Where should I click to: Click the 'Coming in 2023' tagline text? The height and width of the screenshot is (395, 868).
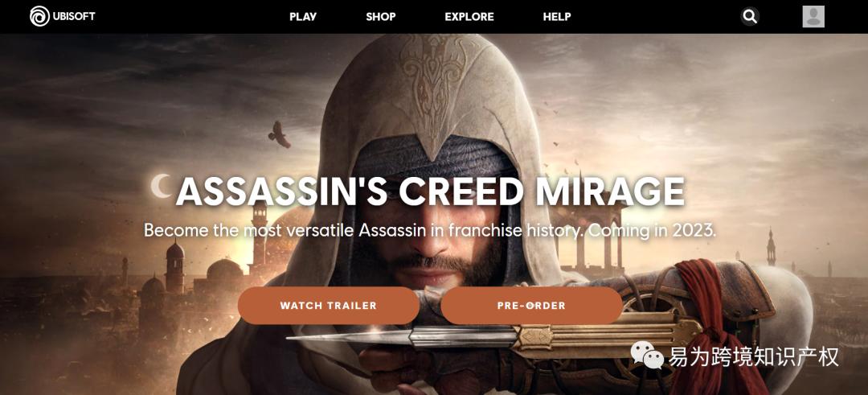coord(652,230)
